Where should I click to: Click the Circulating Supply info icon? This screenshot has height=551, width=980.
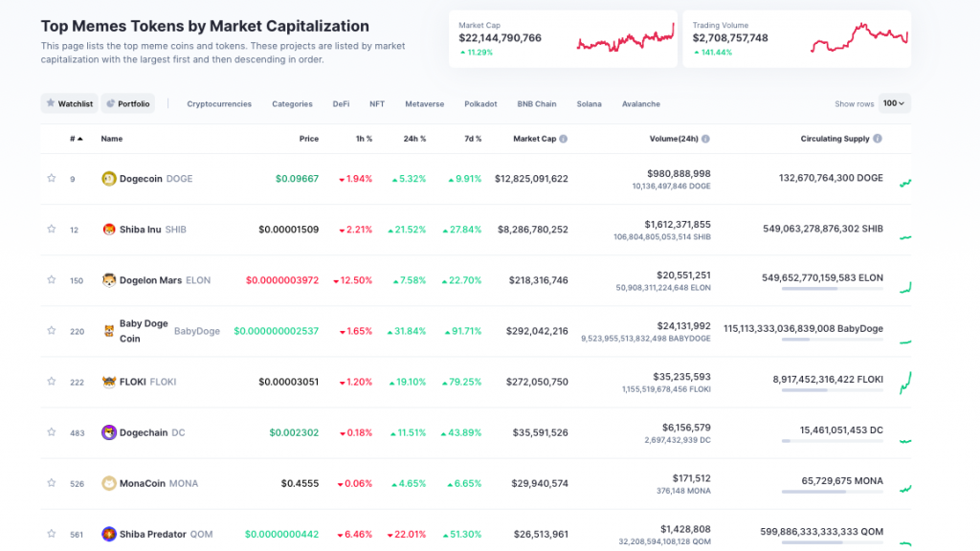[878, 139]
